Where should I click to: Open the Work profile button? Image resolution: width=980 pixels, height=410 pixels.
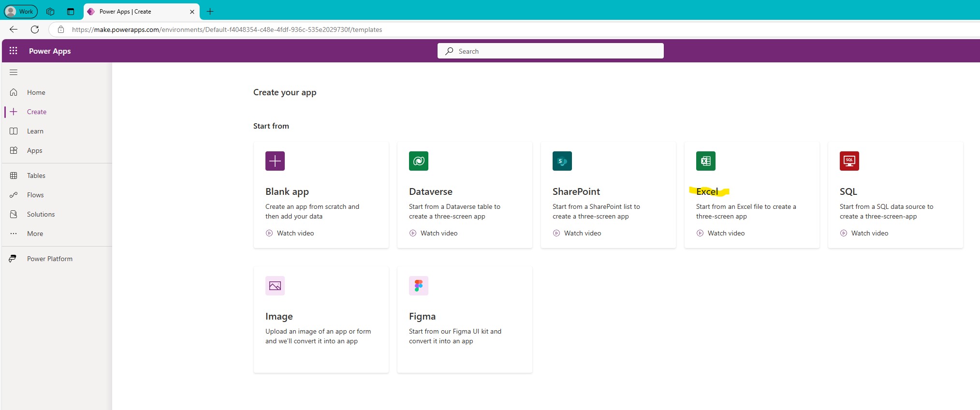21,11
